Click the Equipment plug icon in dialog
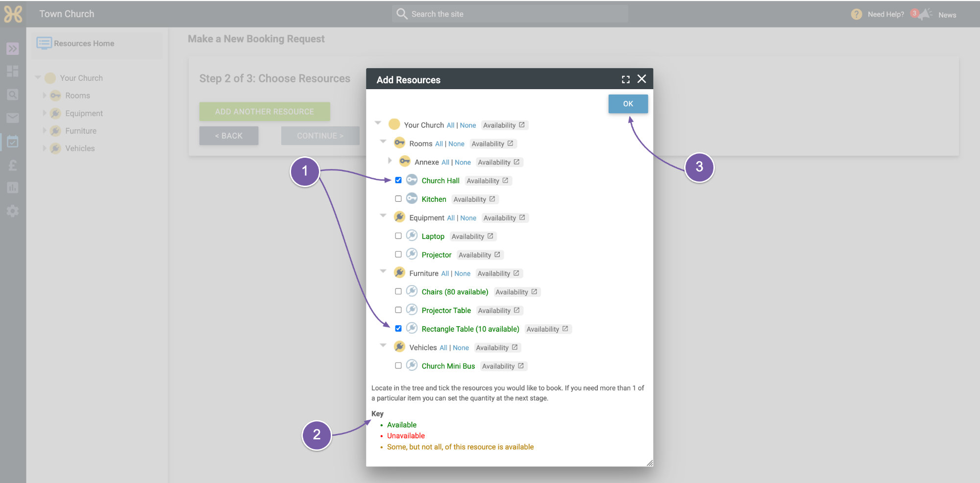The image size is (980, 483). click(399, 217)
